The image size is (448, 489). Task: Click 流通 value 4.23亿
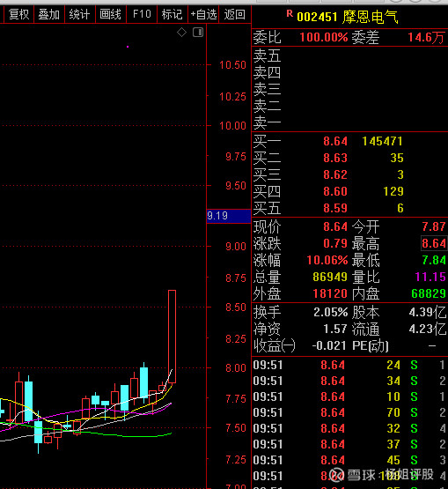pos(428,329)
